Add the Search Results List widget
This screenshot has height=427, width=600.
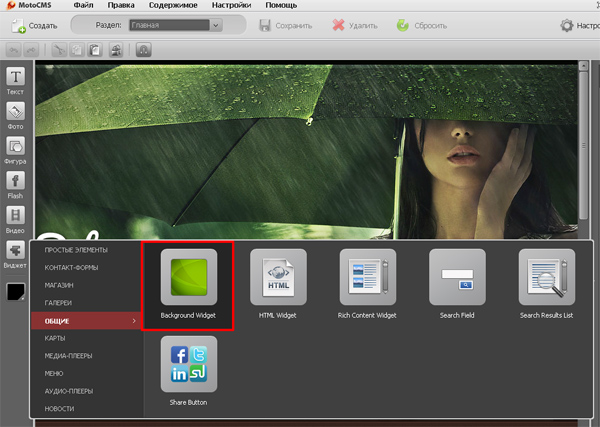point(547,277)
